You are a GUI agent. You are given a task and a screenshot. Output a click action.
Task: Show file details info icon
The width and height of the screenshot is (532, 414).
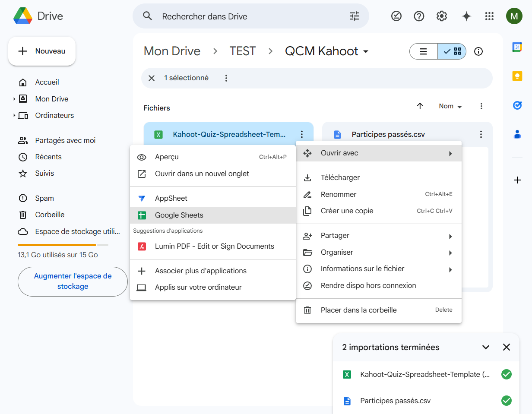pos(478,51)
